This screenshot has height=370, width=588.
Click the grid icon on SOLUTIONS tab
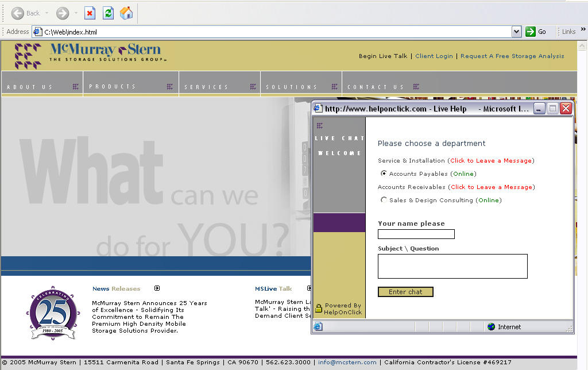tap(335, 87)
